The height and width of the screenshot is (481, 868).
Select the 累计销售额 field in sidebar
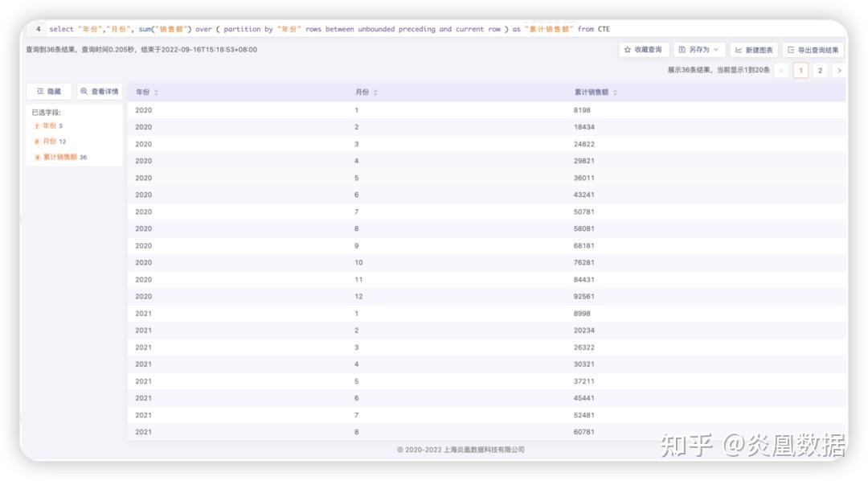coord(60,158)
